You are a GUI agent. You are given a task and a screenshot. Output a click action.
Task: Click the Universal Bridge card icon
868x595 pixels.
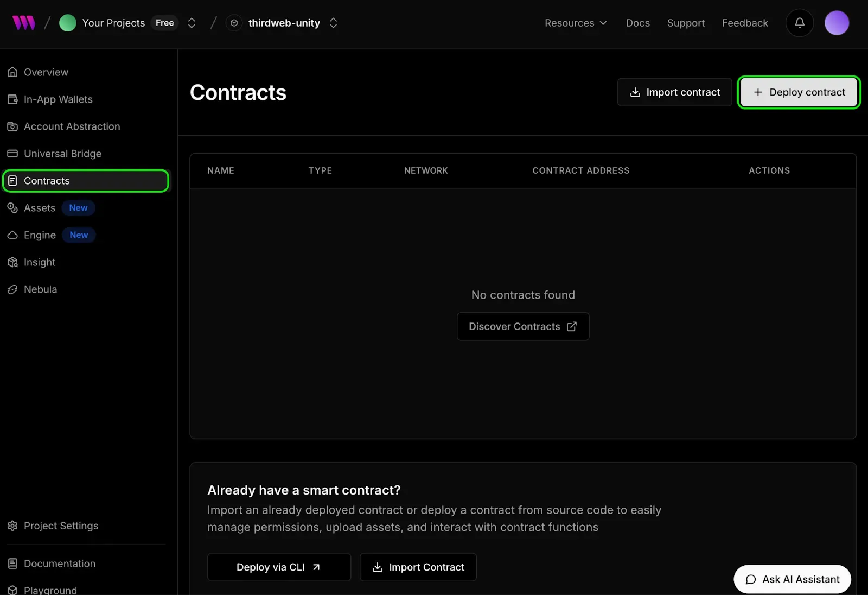[x=12, y=154]
